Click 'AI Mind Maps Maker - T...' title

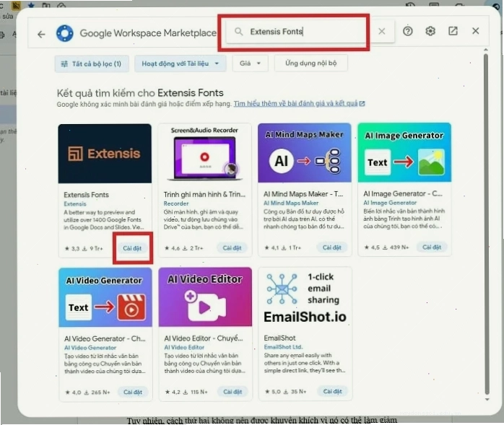tap(303, 194)
